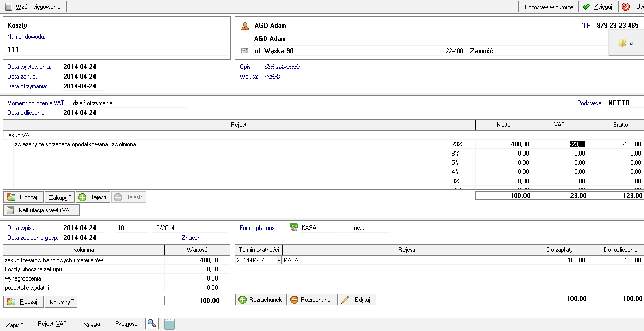Click the VAT cell showing -23,00 at 23%
Image resolution: width=644 pixels, height=331 pixels.
click(x=560, y=144)
